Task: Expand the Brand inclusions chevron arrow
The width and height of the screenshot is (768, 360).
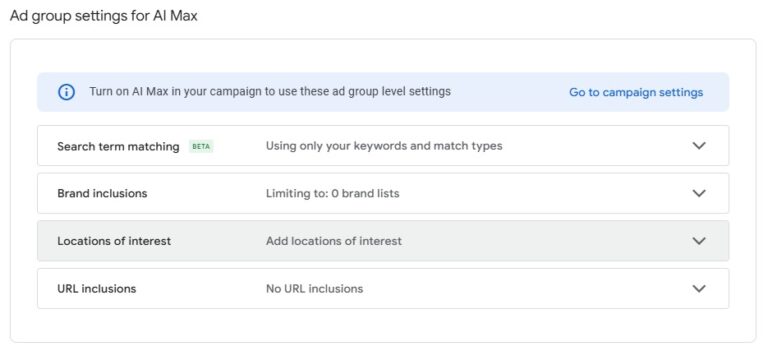Action: (x=699, y=193)
